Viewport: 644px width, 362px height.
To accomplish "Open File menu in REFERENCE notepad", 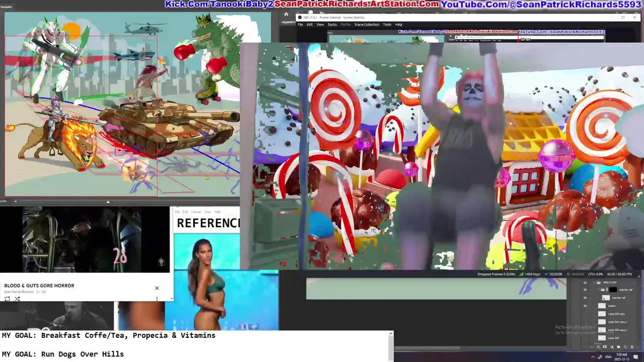I will (177, 212).
